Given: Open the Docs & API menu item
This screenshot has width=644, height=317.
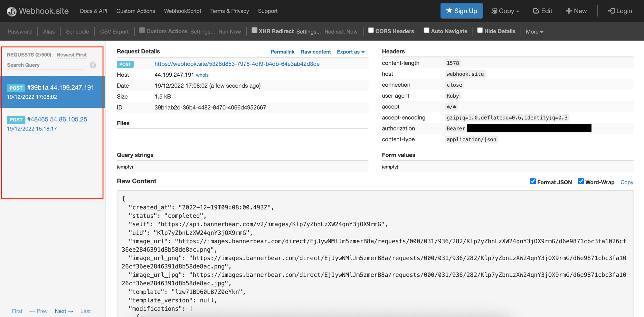Looking at the screenshot, I should [93, 11].
